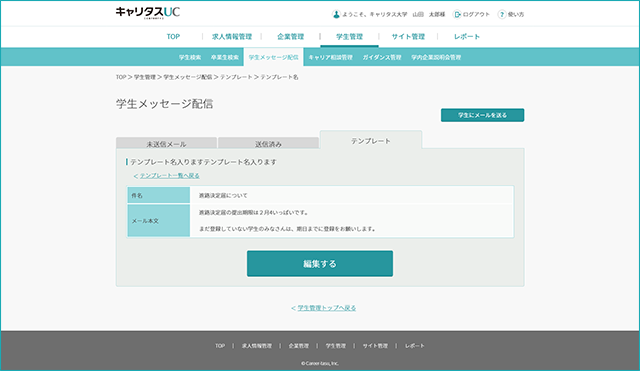Click the user profile icon beside welcome text
The image size is (640, 371).
tap(336, 14)
